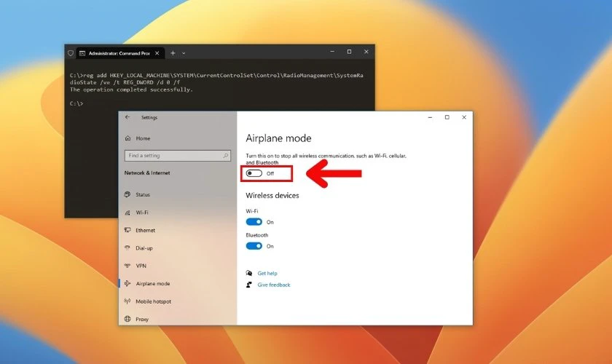Minimize the Terminal window
Image resolution: width=612 pixels, height=364 pixels.
coord(332,52)
